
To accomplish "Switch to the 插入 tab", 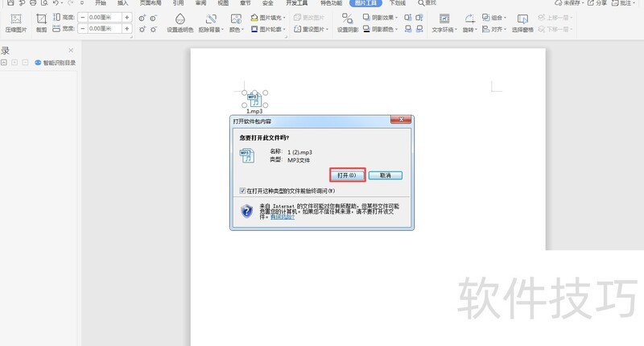I will coord(122,3).
